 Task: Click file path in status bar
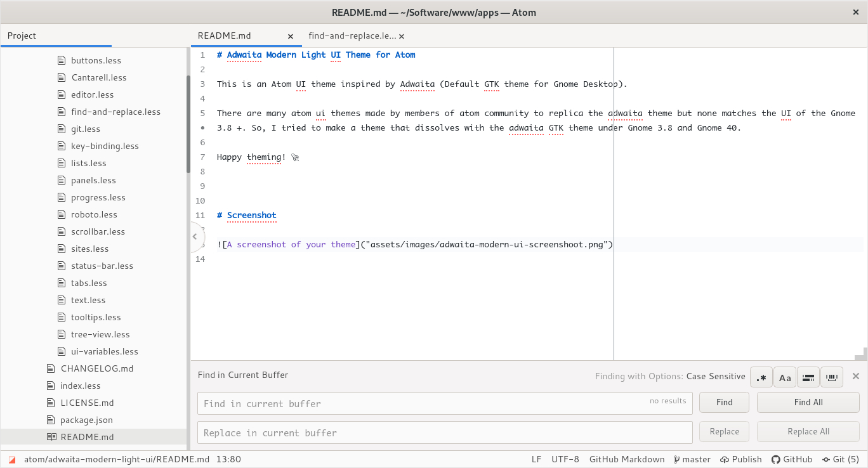pyautogui.click(x=117, y=459)
